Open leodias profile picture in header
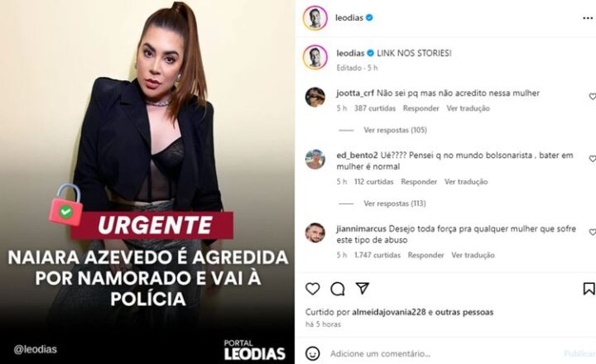The image size is (596, 364). pyautogui.click(x=315, y=18)
